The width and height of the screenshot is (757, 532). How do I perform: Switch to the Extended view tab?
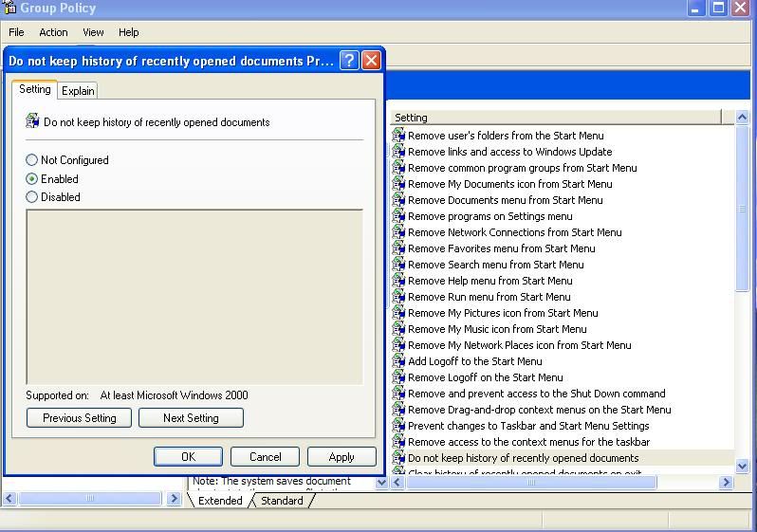pos(220,501)
